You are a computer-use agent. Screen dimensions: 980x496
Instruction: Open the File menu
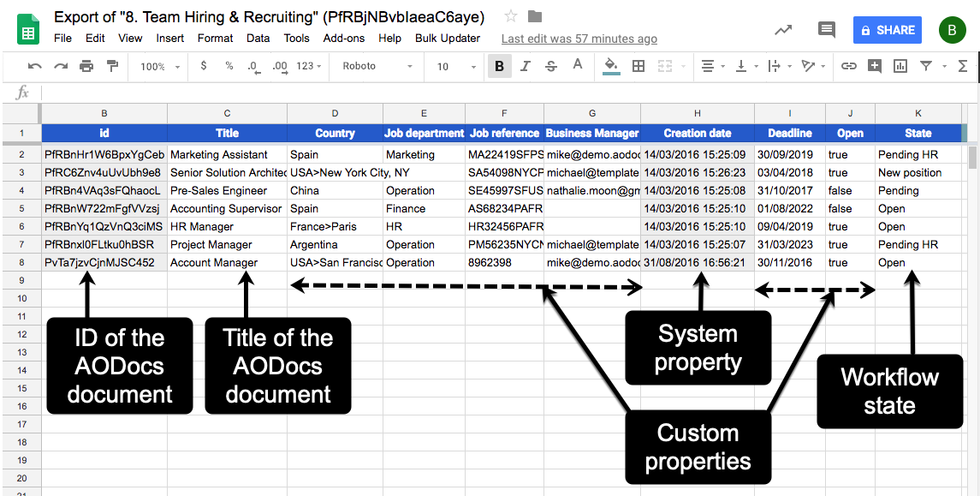pos(62,39)
